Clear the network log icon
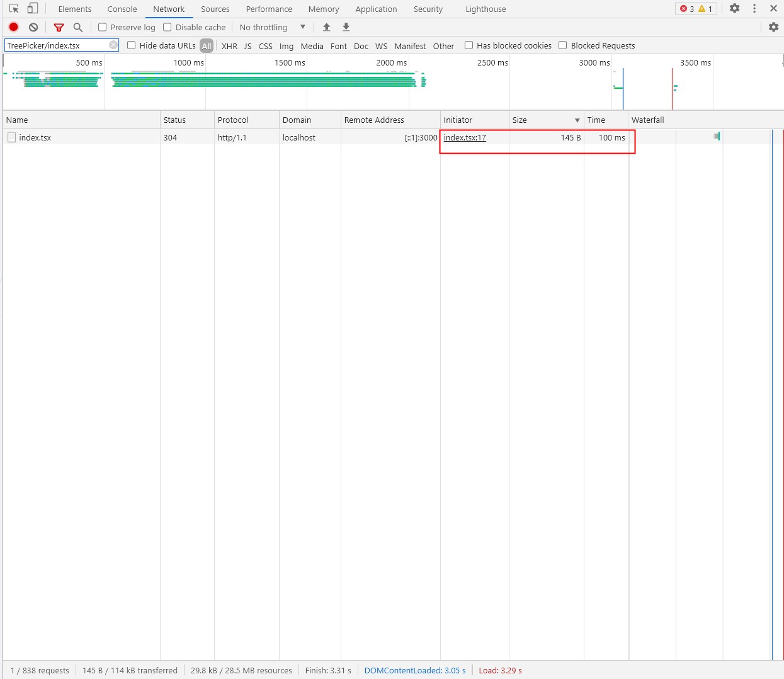The image size is (784, 679). 33,27
